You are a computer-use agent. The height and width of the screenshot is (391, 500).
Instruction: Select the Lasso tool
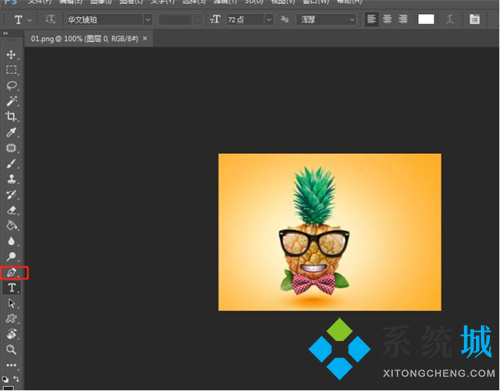(x=11, y=85)
